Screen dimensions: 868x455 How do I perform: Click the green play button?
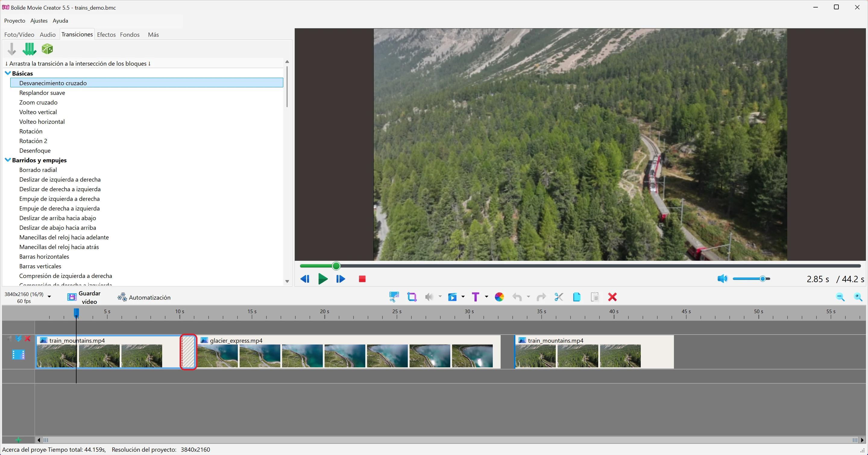(x=323, y=279)
